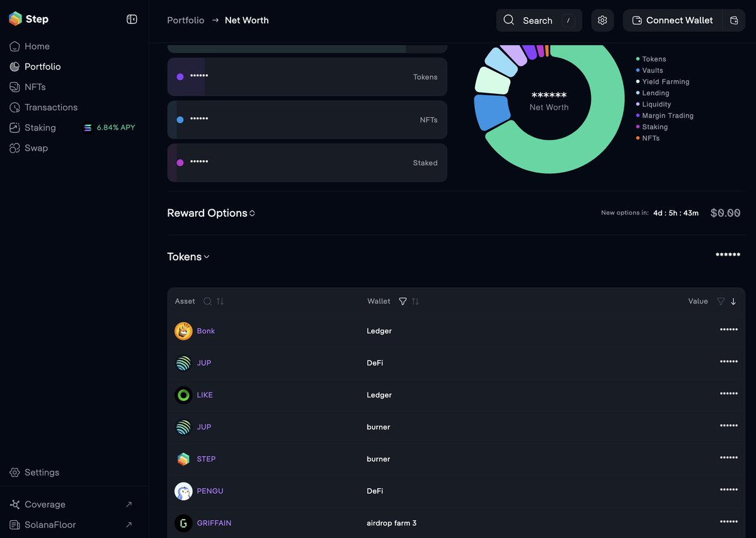Viewport: 756px width, 538px height.
Task: Open the SolanaFloor external link
Action: coord(50,524)
